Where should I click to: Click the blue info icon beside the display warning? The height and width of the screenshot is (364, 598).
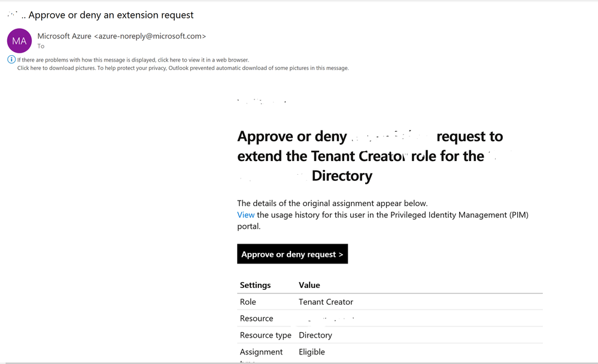[x=11, y=59]
